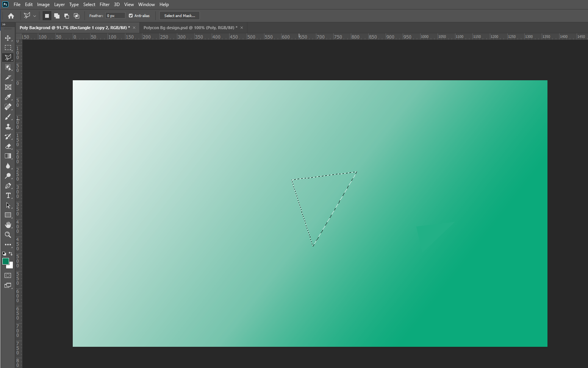Image resolution: width=588 pixels, height=368 pixels.
Task: Expand the collapsed toolbar with double-arrow
Action: pyautogui.click(x=4, y=25)
